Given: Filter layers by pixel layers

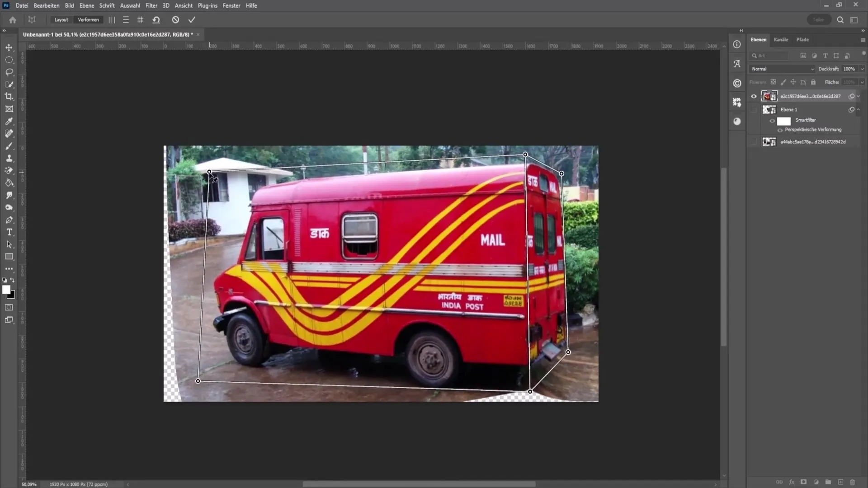Looking at the screenshot, I should 803,56.
